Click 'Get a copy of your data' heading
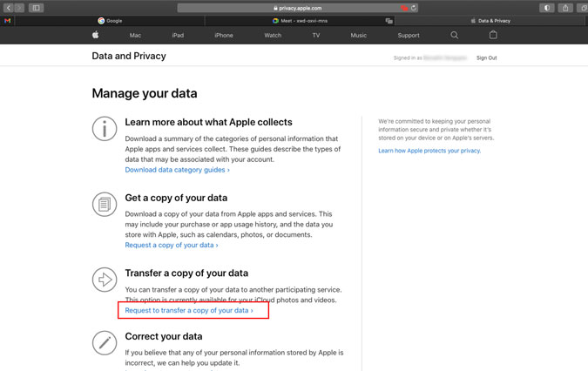Image resolution: width=588 pixels, height=371 pixels. [x=176, y=198]
